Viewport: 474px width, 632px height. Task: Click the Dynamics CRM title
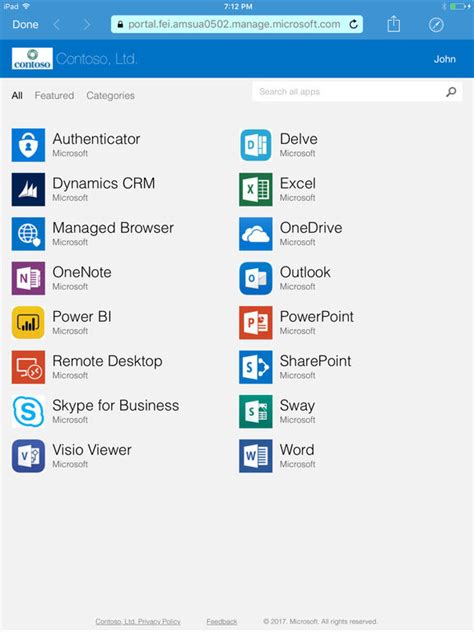(104, 183)
